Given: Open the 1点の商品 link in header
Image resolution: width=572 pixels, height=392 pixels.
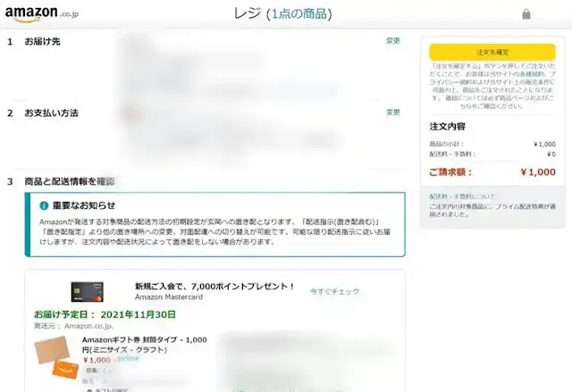Looking at the screenshot, I should (299, 14).
